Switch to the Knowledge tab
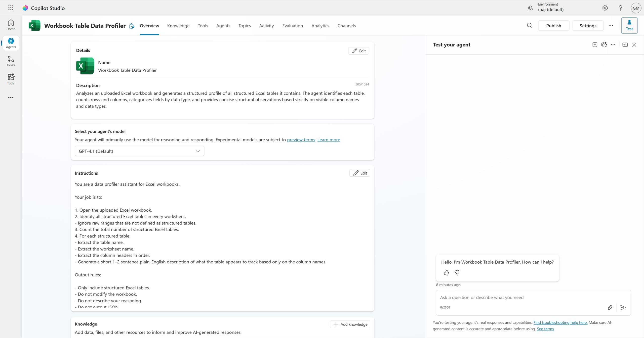This screenshot has height=338, width=644. (178, 26)
